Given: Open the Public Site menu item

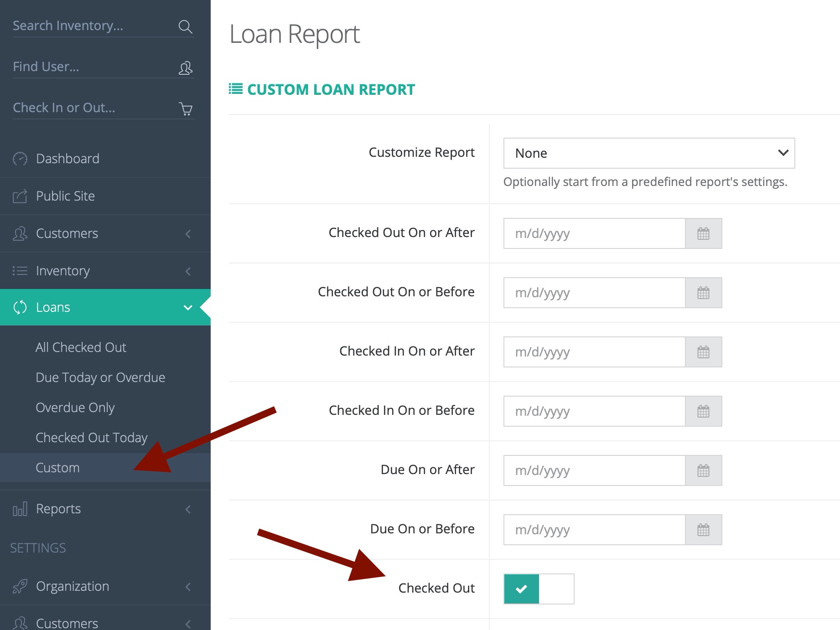Looking at the screenshot, I should pos(105,196).
